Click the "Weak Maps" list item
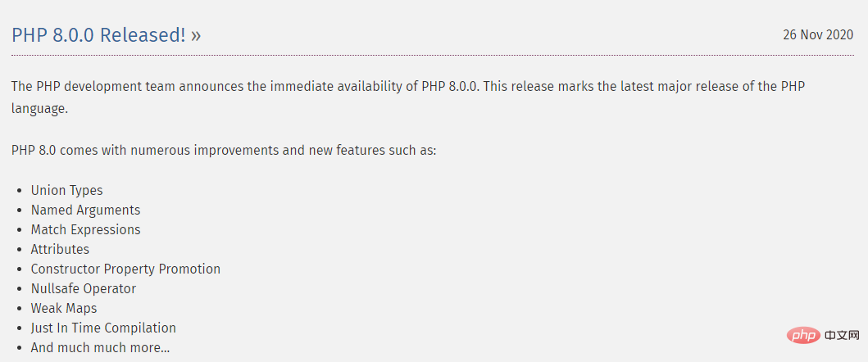Screen dimensions: 868x362 [x=64, y=308]
